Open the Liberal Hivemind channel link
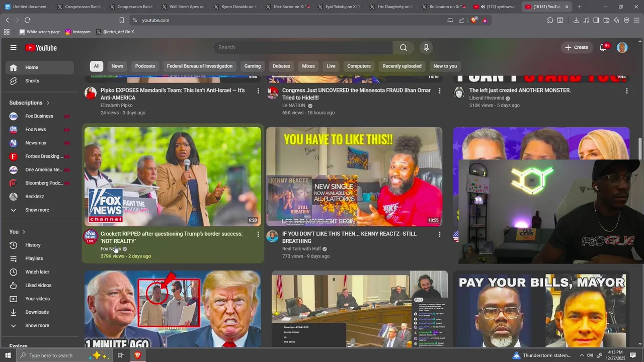 487,98
